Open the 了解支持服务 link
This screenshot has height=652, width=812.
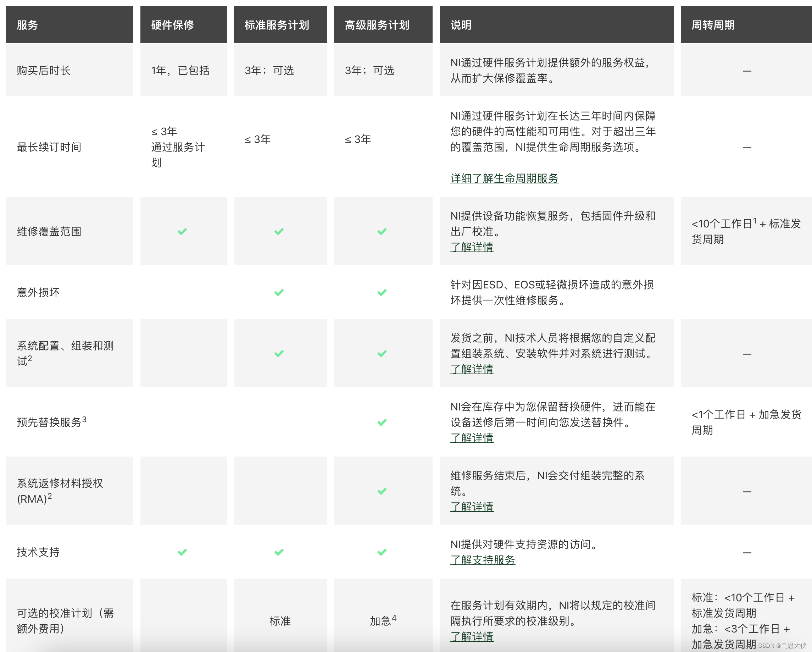483,560
